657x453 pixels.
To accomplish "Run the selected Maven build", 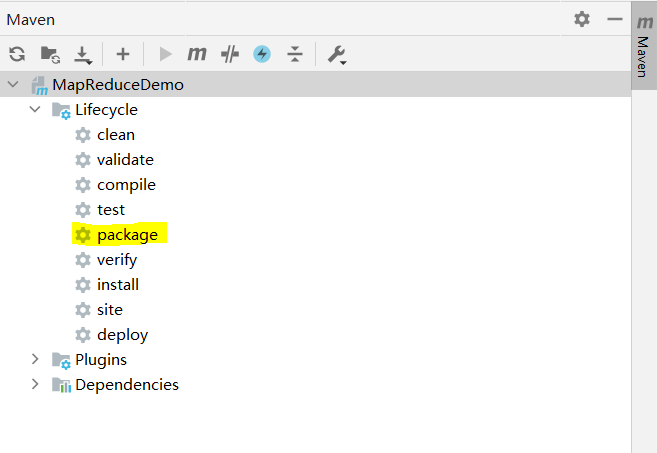I will click(x=166, y=54).
